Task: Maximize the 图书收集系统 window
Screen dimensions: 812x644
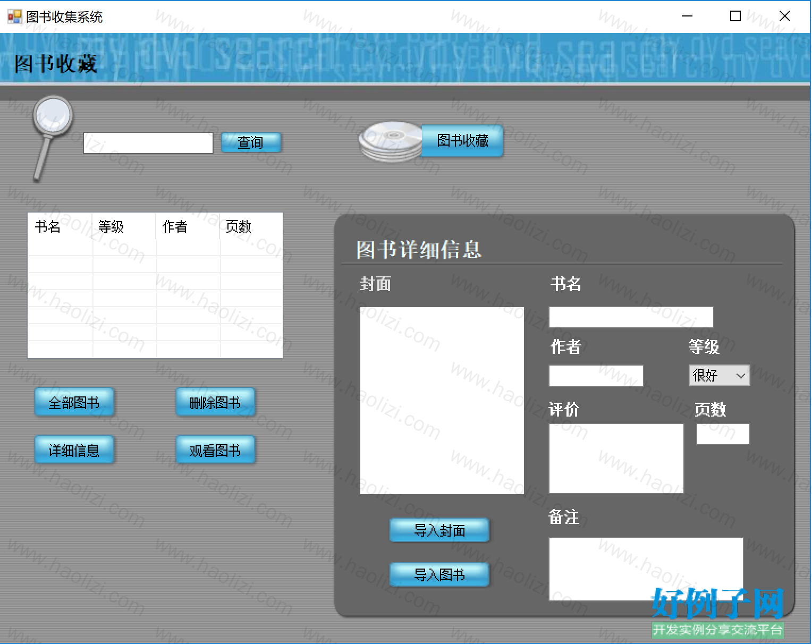Action: 735,16
